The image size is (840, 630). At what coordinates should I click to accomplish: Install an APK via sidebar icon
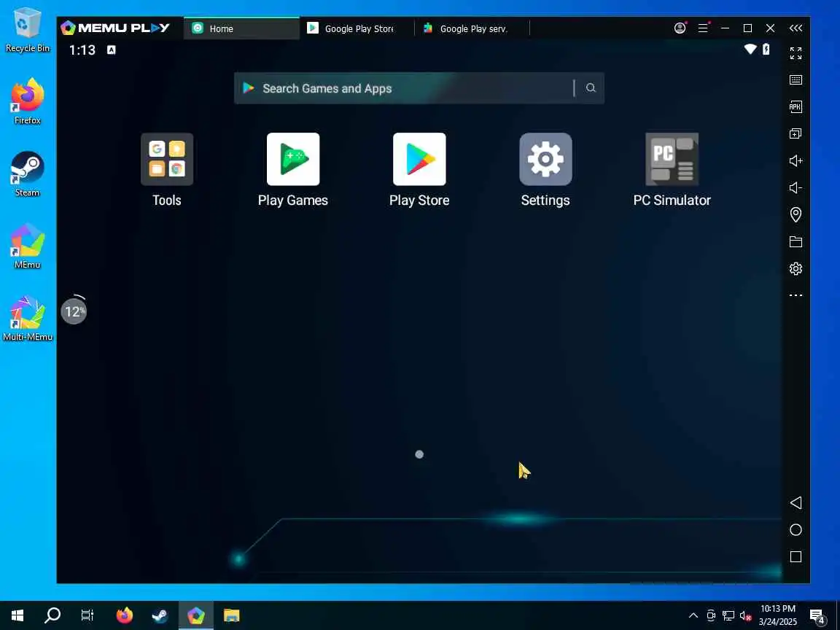(796, 106)
